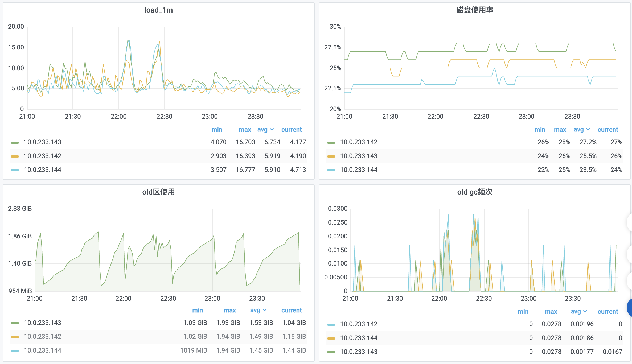
Task: Sort 磁盘使用率 legend by min
Action: (540, 130)
